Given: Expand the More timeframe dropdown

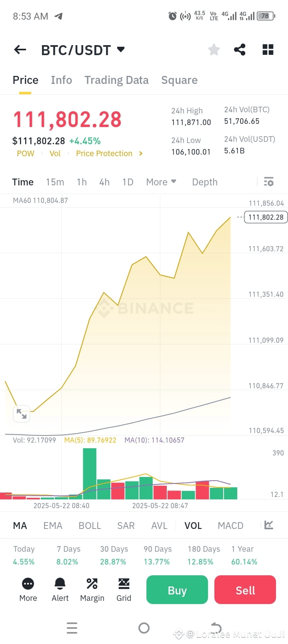Looking at the screenshot, I should (161, 182).
